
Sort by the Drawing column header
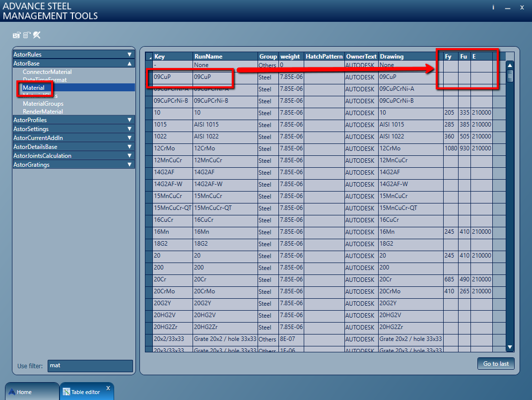click(x=411, y=56)
